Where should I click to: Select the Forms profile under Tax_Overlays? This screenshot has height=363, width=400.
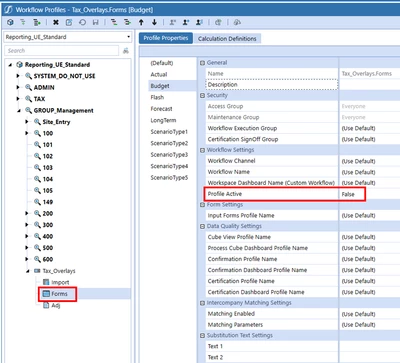[59, 294]
